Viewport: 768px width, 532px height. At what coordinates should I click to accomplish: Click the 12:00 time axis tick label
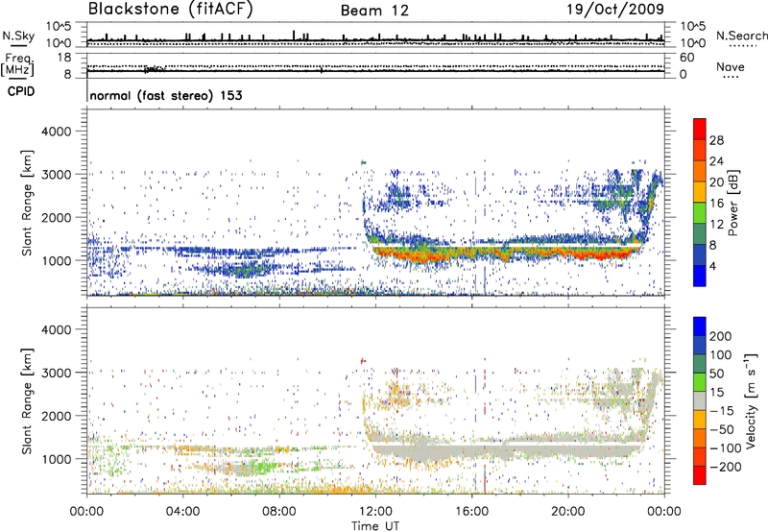(375, 512)
